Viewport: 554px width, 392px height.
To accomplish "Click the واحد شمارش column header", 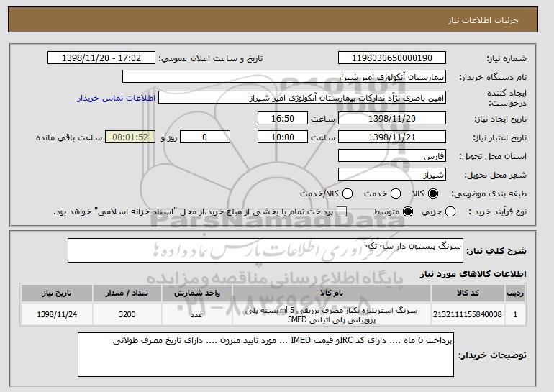I will point(197,293).
